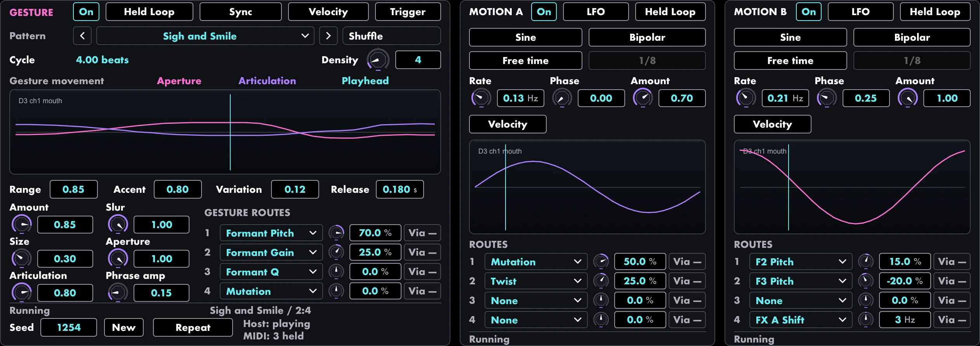980x346 pixels.
Task: Toggle Velocity in Motion A
Action: pyautogui.click(x=508, y=124)
